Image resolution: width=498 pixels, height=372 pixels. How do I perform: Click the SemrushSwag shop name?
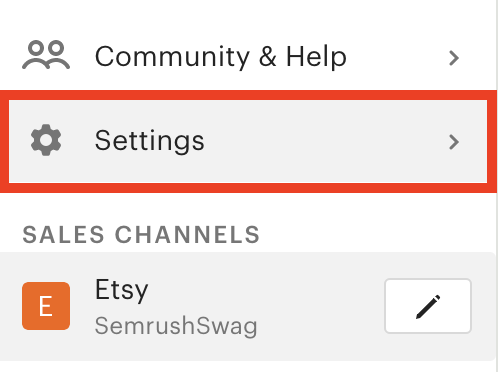176,326
